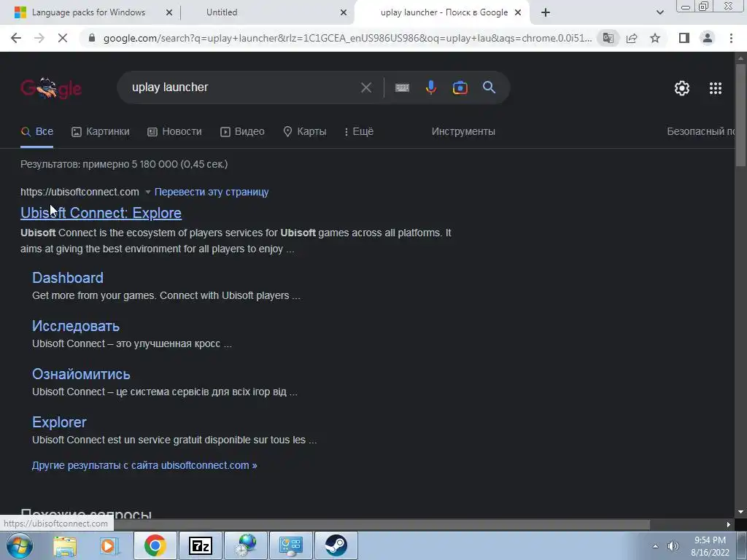Open Другие результаты с сайта ubisoftconnect.com
Image resolution: width=747 pixels, height=560 pixels.
[x=144, y=465]
